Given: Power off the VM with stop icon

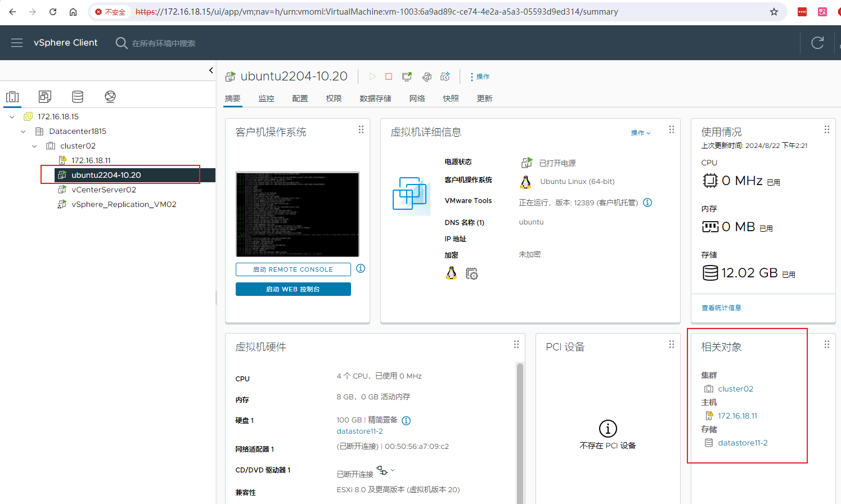Looking at the screenshot, I should tap(389, 76).
